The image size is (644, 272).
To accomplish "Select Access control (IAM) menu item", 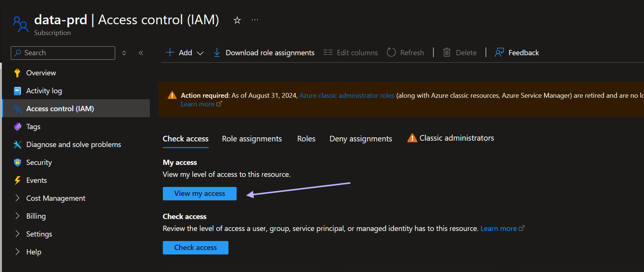I will [76, 108].
